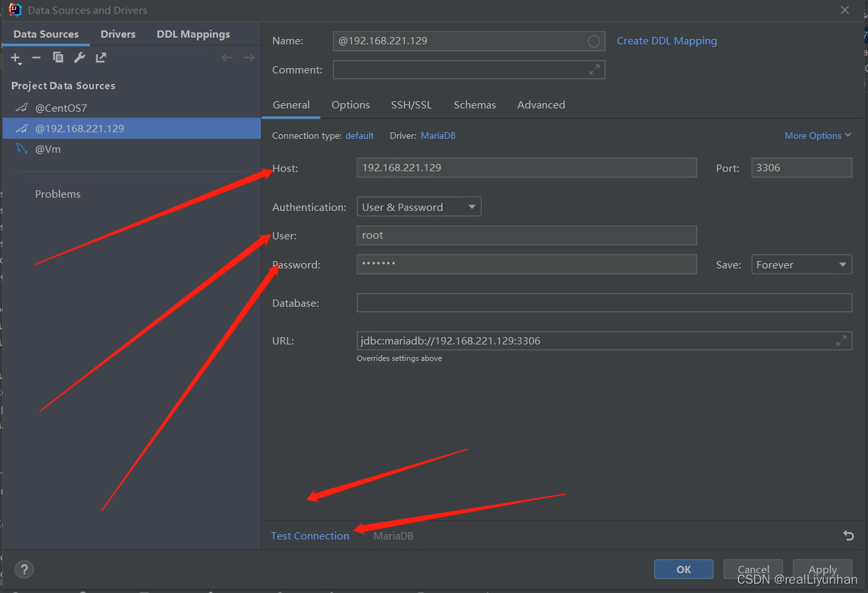Click into the Password field
This screenshot has height=593, width=868.
click(526, 264)
